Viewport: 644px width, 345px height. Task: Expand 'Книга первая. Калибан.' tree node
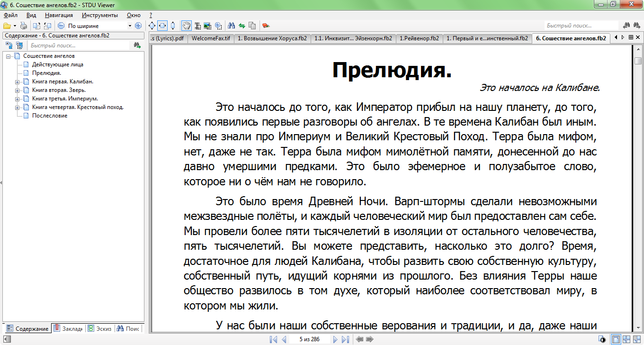coord(18,82)
